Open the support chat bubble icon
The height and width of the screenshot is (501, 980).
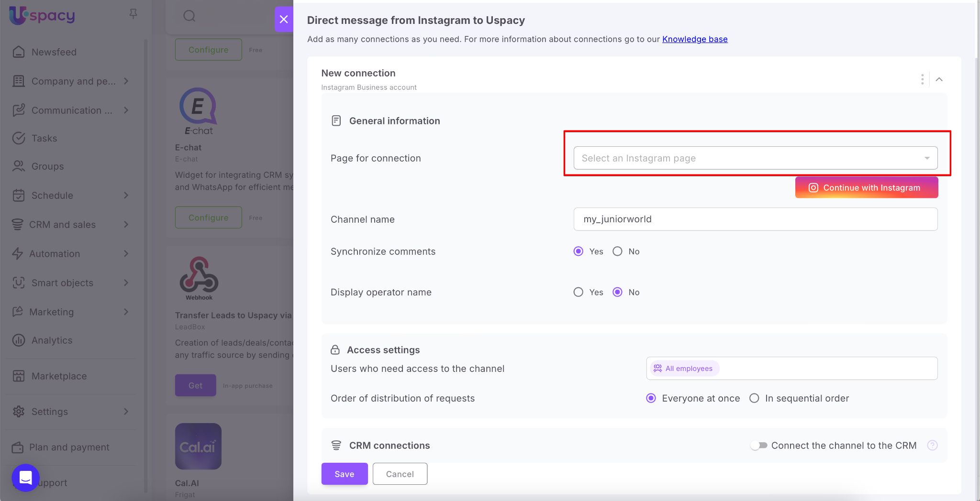tap(25, 477)
